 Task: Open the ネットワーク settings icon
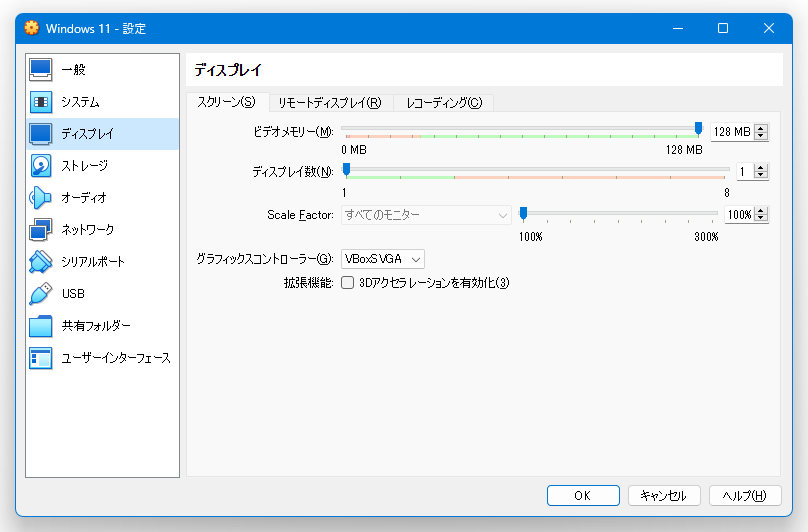coord(41,230)
